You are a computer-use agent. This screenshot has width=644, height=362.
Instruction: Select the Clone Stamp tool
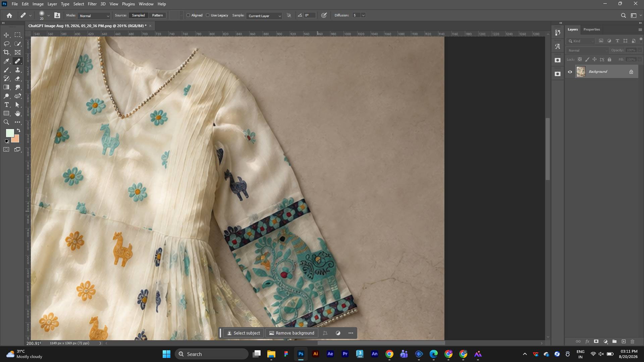click(18, 70)
